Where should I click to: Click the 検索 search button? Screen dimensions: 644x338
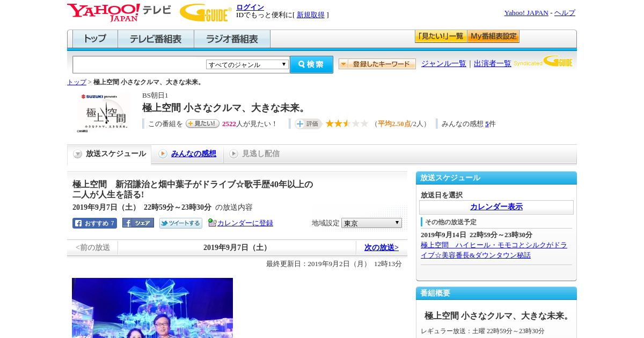click(311, 64)
